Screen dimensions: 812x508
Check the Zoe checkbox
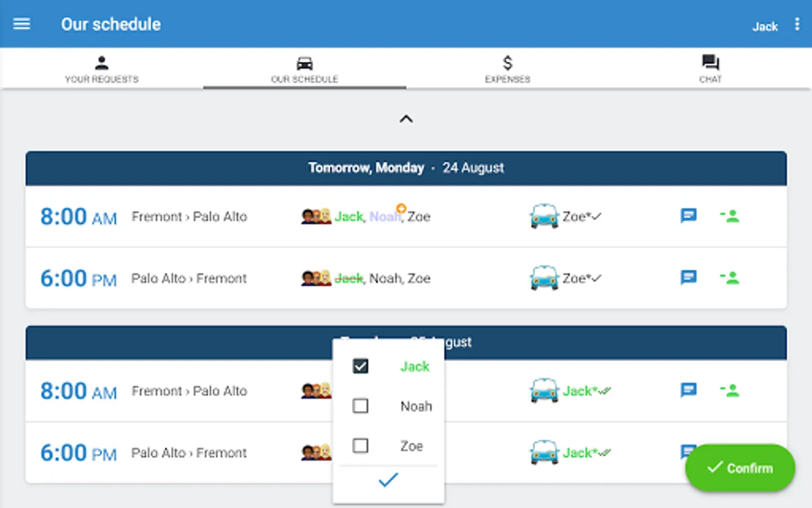pyautogui.click(x=360, y=446)
